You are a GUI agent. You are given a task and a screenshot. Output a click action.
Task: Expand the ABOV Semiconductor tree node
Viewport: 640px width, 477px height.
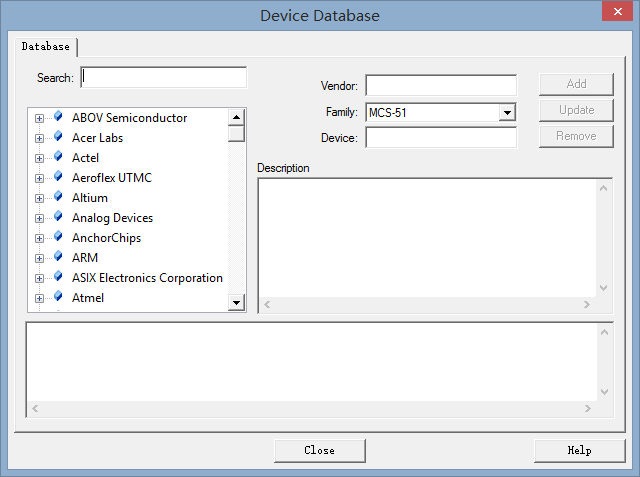pos(40,118)
